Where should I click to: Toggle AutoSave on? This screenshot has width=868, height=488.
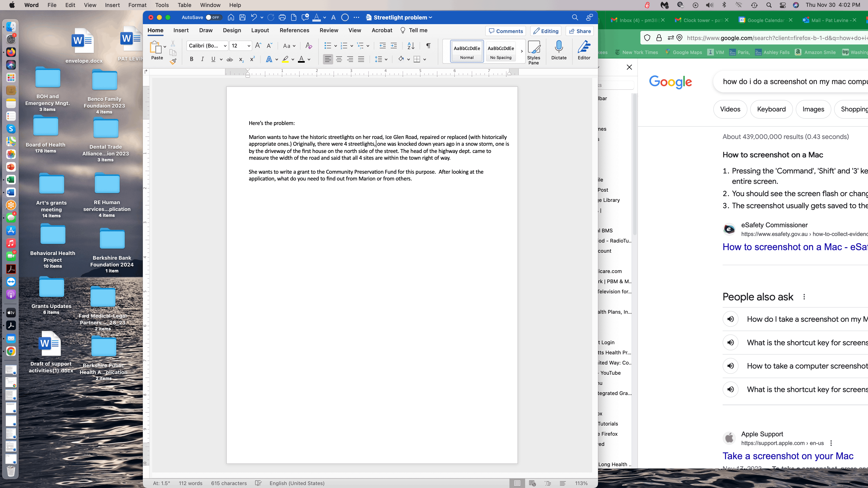click(x=213, y=17)
